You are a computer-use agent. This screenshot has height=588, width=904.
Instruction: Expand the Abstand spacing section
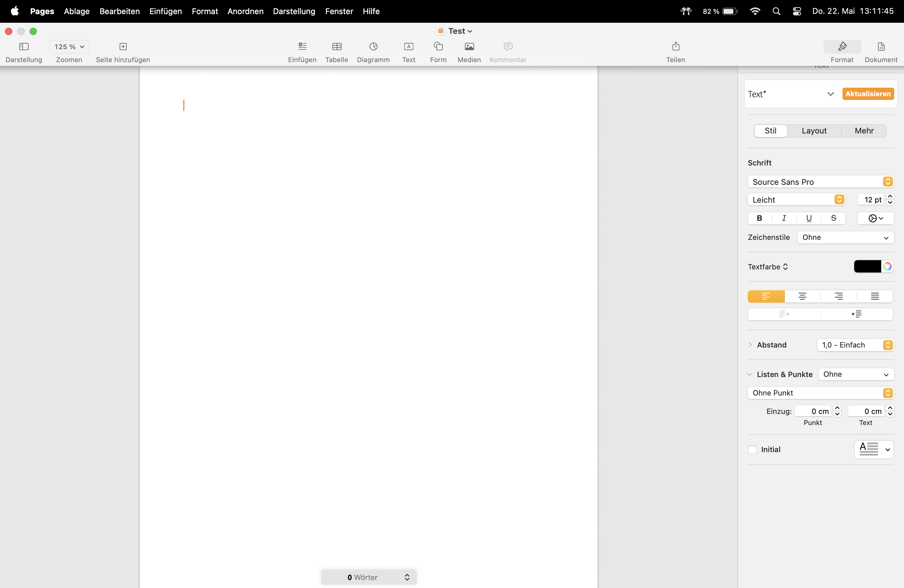(x=750, y=345)
